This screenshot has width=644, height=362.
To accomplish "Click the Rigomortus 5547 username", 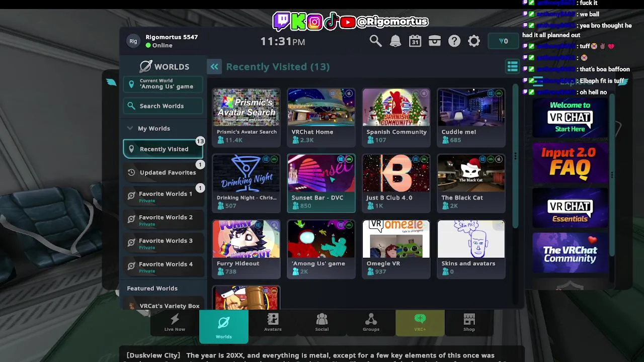I will click(172, 37).
